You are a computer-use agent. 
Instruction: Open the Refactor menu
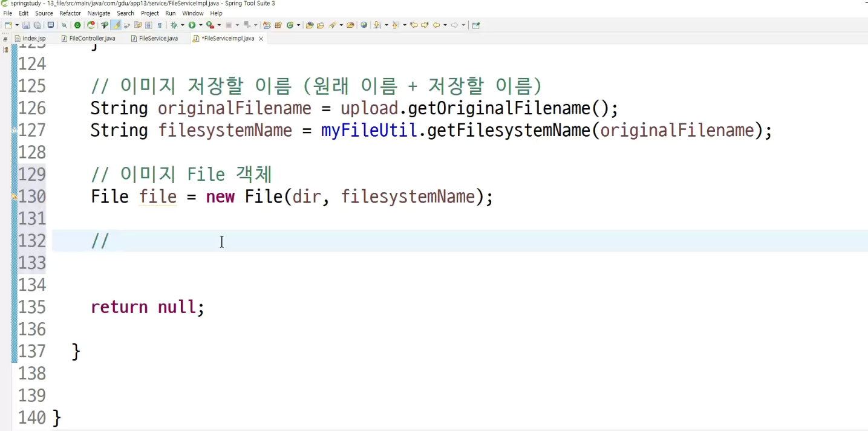[70, 13]
